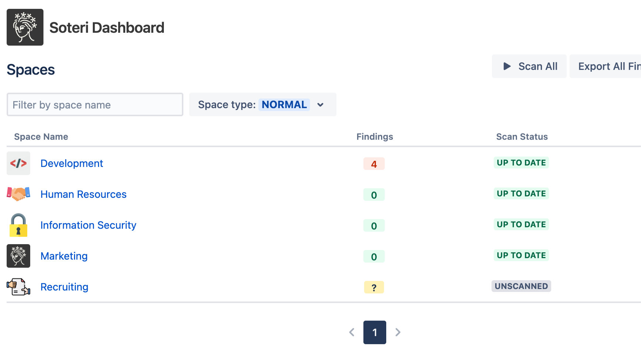Open the Space type NORMAL dropdown
The height and width of the screenshot is (364, 641).
point(263,105)
